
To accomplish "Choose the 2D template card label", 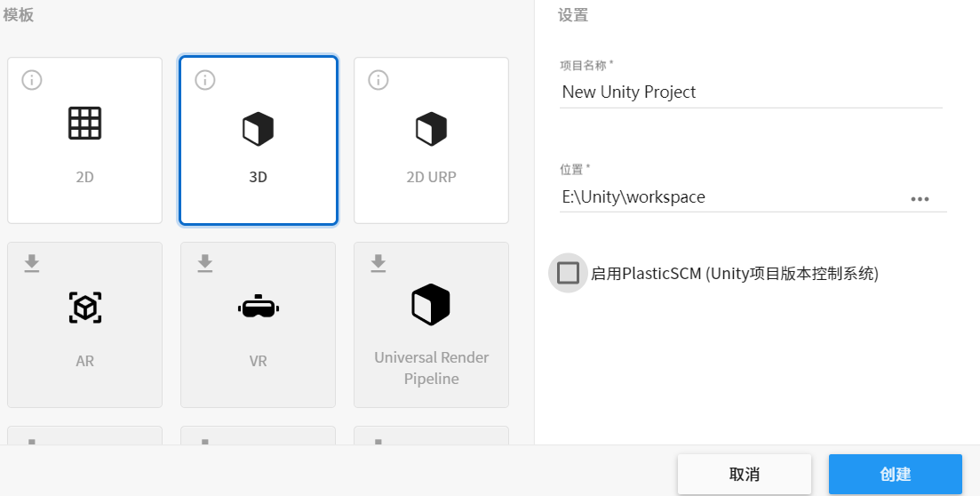I will coord(85,177).
